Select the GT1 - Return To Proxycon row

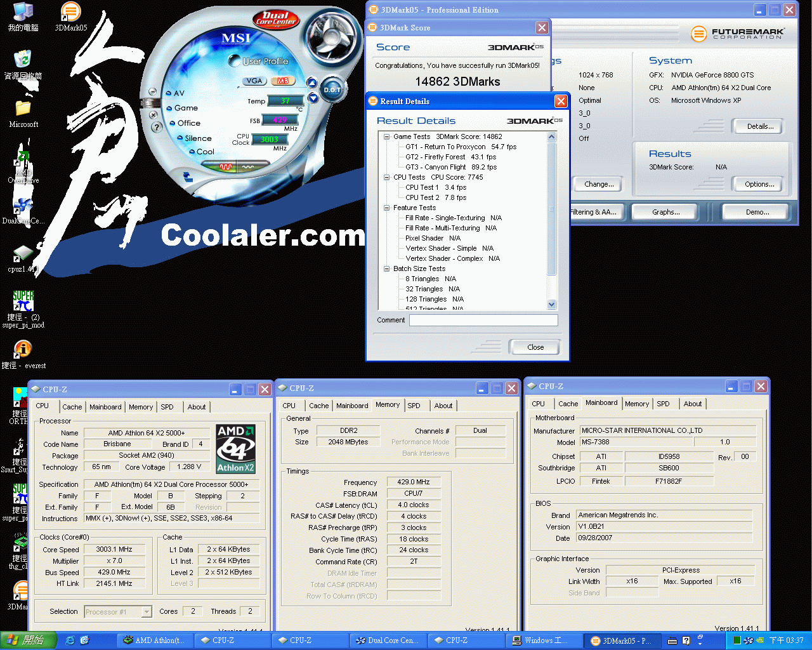pos(461,147)
